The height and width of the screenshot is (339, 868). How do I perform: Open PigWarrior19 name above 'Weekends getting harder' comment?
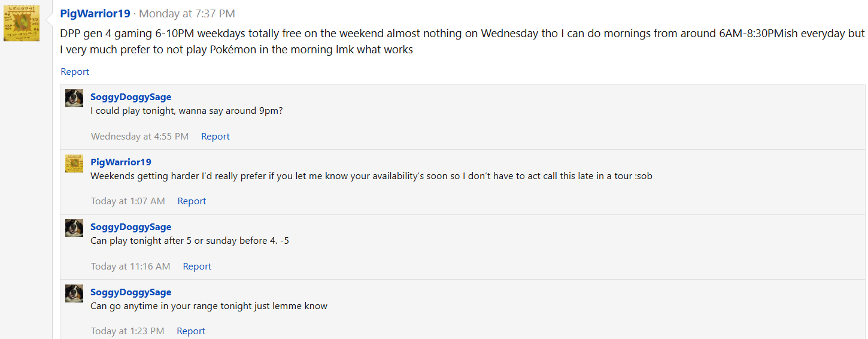[x=121, y=162]
